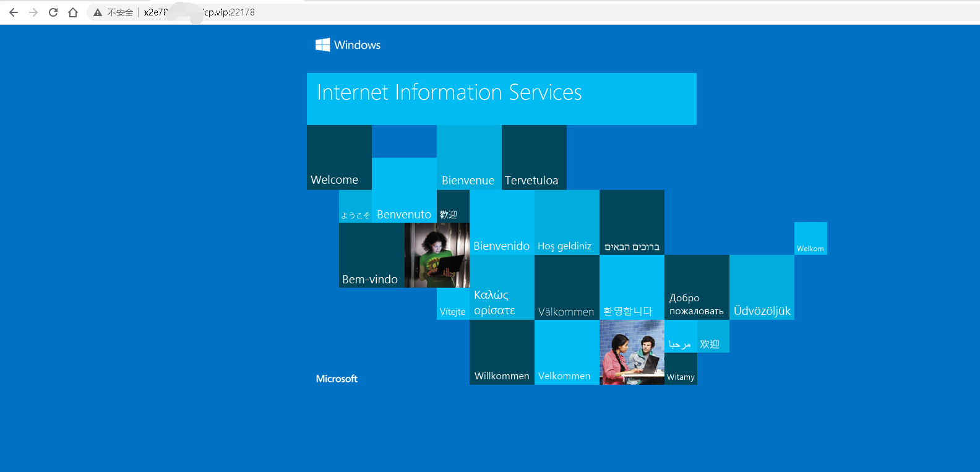This screenshot has height=472, width=980.
Task: Click the Witamy tile
Action: click(681, 369)
